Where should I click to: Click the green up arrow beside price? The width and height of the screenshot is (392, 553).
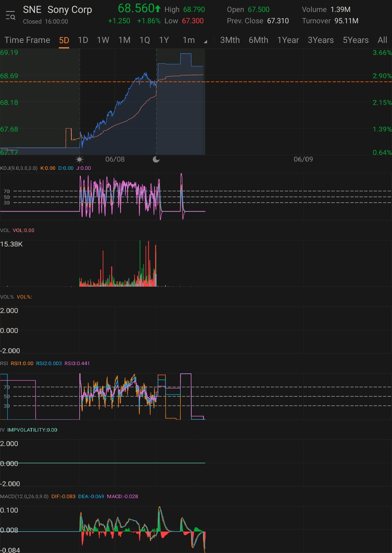pos(157,9)
